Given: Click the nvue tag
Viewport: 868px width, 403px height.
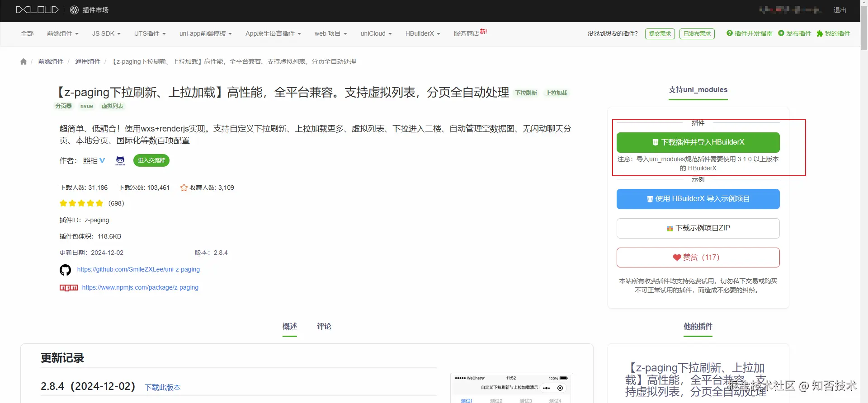Looking at the screenshot, I should [x=87, y=106].
